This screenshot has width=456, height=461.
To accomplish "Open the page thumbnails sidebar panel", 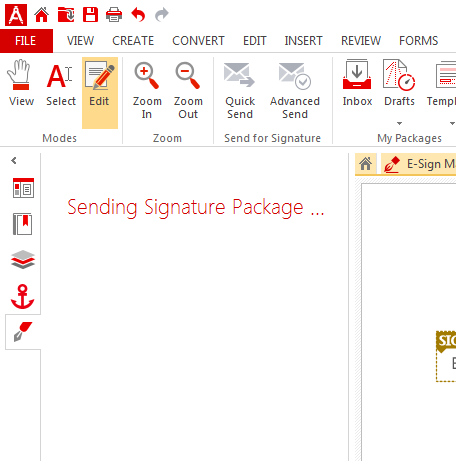I will 23,188.
